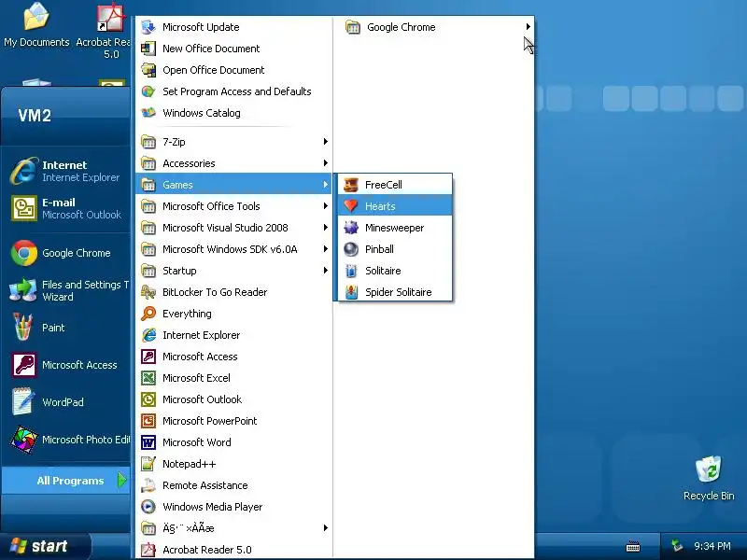The height and width of the screenshot is (560, 747).
Task: Click the Solitaire cards icon
Action: [351, 271]
